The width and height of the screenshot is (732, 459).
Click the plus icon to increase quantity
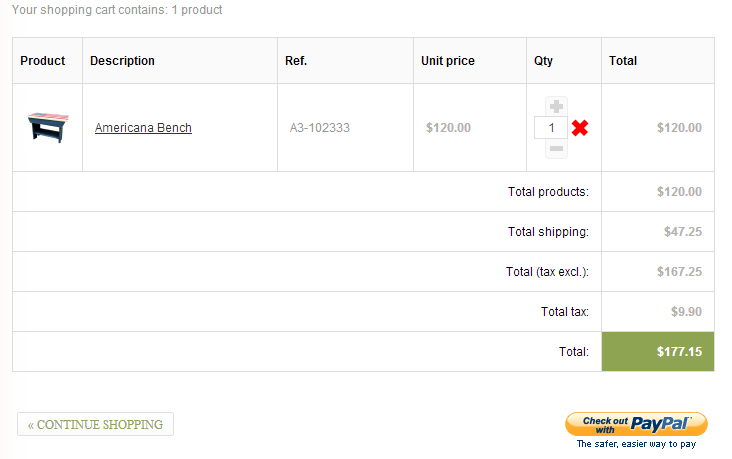point(557,106)
